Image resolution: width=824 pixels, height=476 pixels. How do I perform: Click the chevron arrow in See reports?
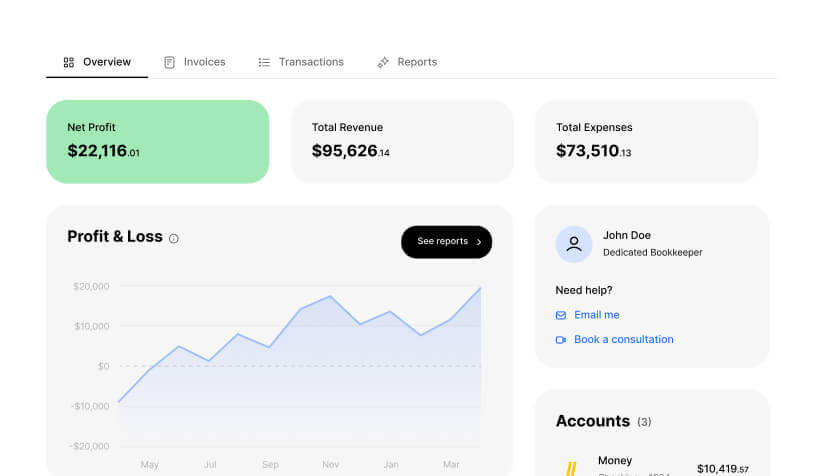tap(479, 242)
